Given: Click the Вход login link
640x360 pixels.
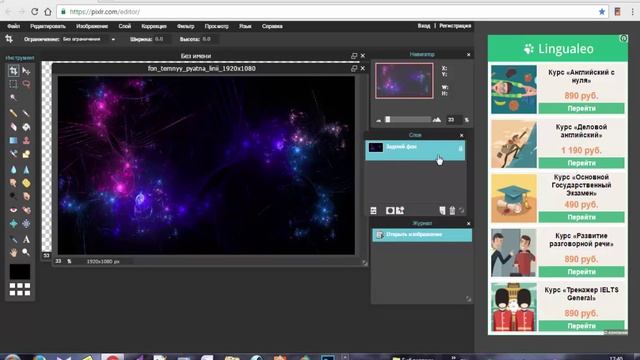Looking at the screenshot, I should pyautogui.click(x=424, y=26).
